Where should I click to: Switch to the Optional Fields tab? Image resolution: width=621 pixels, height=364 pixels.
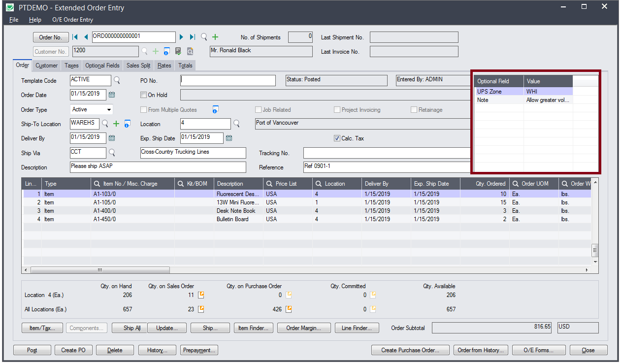coord(102,66)
